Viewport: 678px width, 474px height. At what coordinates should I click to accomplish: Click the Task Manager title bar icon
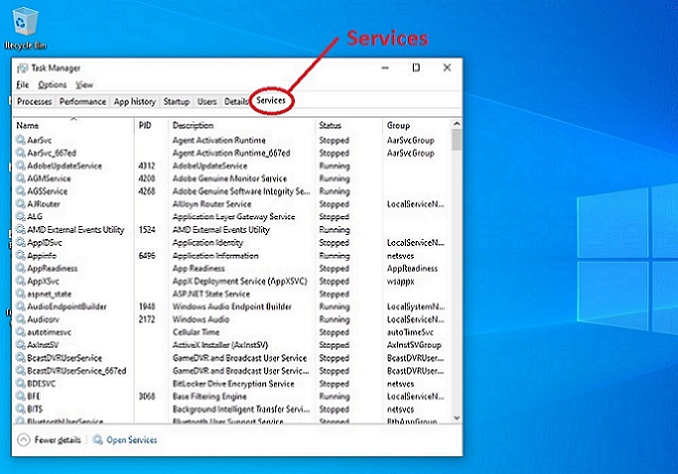click(22, 68)
